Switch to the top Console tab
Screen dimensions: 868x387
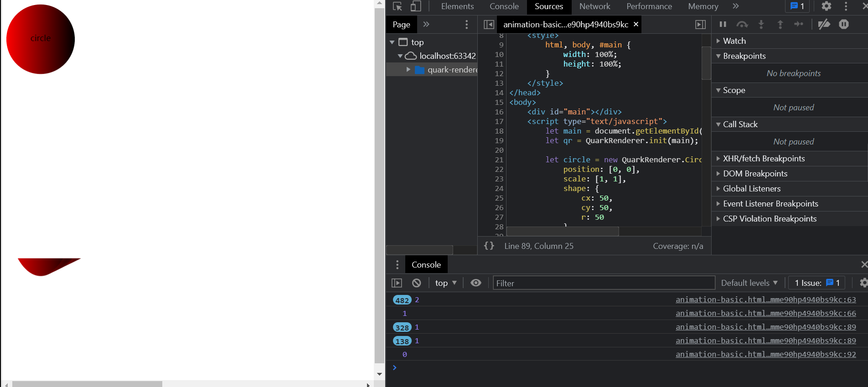coord(504,6)
